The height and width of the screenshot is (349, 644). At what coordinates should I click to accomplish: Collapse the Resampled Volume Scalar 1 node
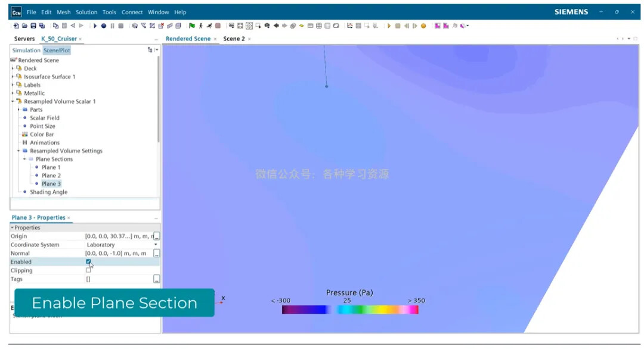click(13, 101)
